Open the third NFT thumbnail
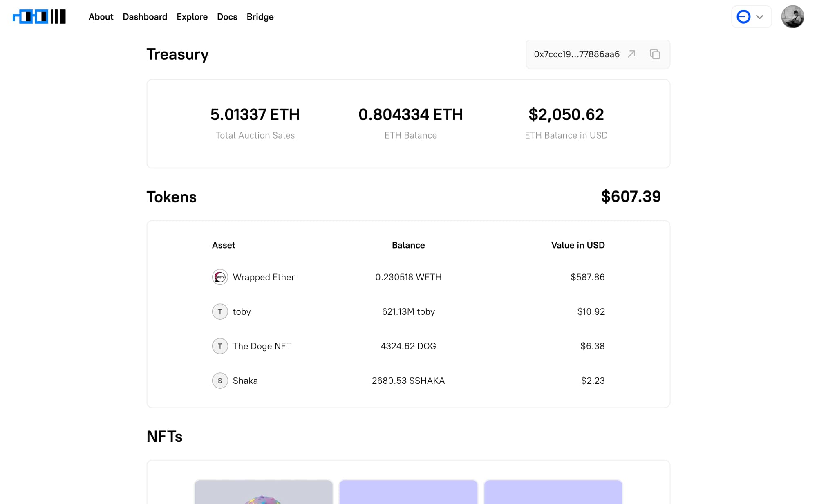 click(x=553, y=492)
